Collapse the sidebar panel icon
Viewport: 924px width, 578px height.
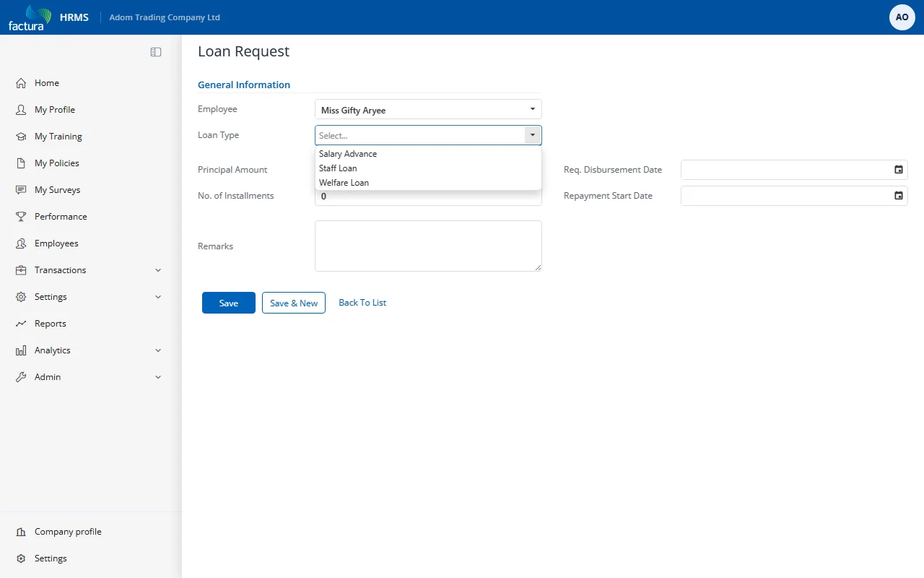tap(156, 52)
